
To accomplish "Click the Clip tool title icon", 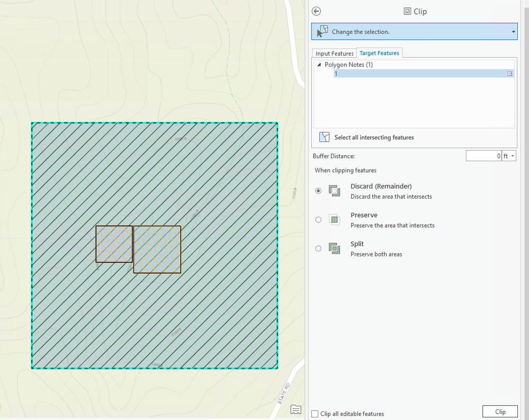I will tap(407, 11).
